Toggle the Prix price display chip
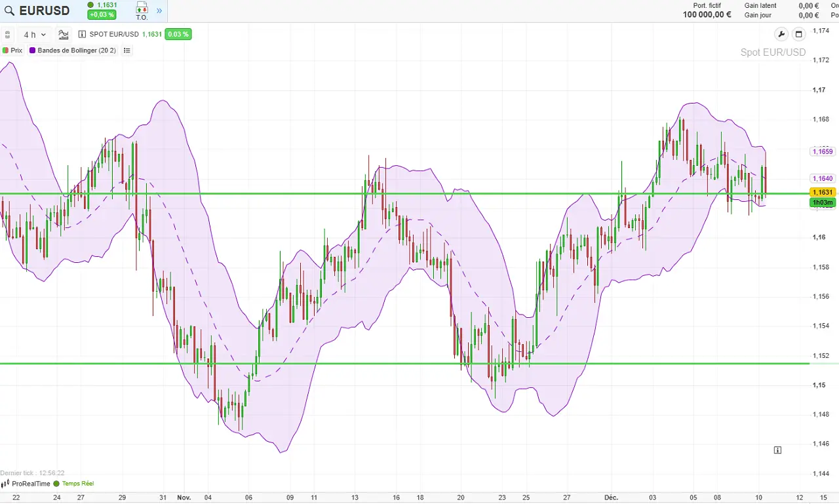The width and height of the screenshot is (839, 504). pyautogui.click(x=13, y=50)
